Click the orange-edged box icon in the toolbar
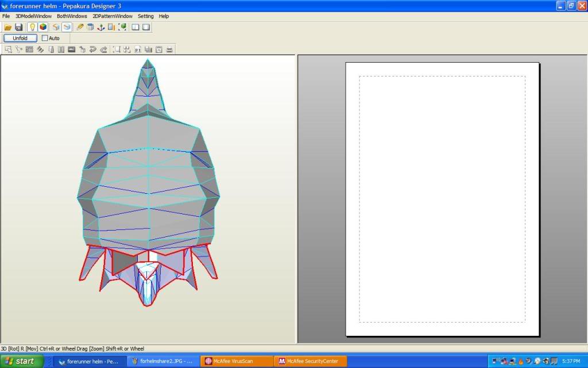 click(x=56, y=27)
